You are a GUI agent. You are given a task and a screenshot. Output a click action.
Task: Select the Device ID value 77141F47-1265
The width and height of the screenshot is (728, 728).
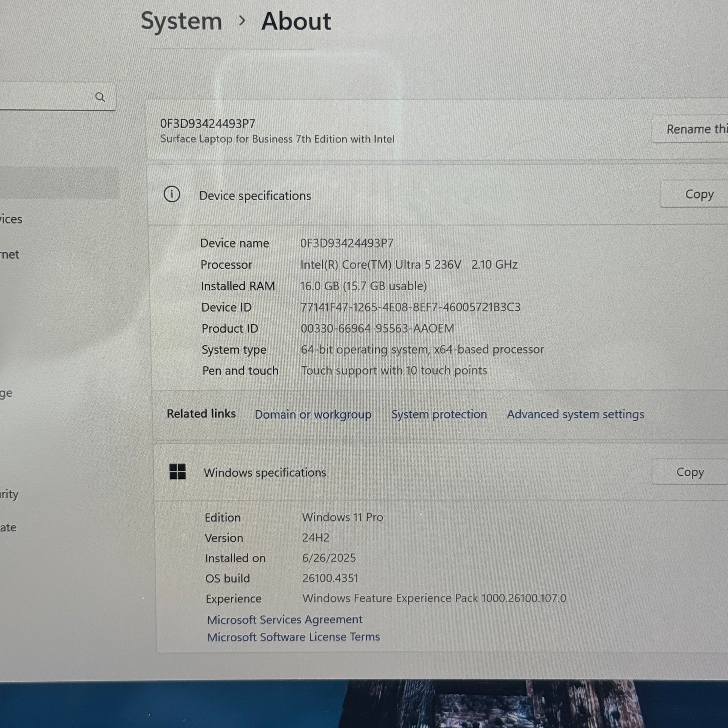410,307
